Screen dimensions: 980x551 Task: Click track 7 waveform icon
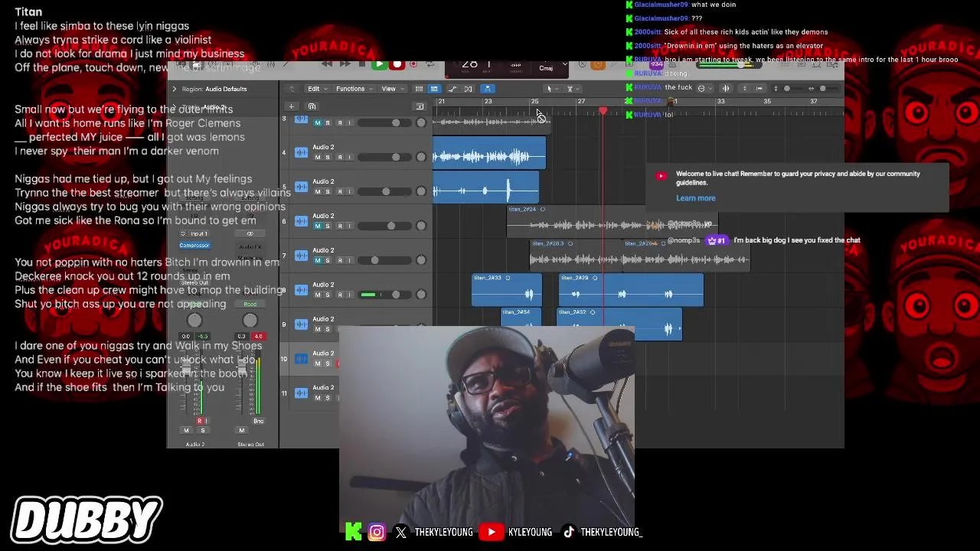(301, 256)
